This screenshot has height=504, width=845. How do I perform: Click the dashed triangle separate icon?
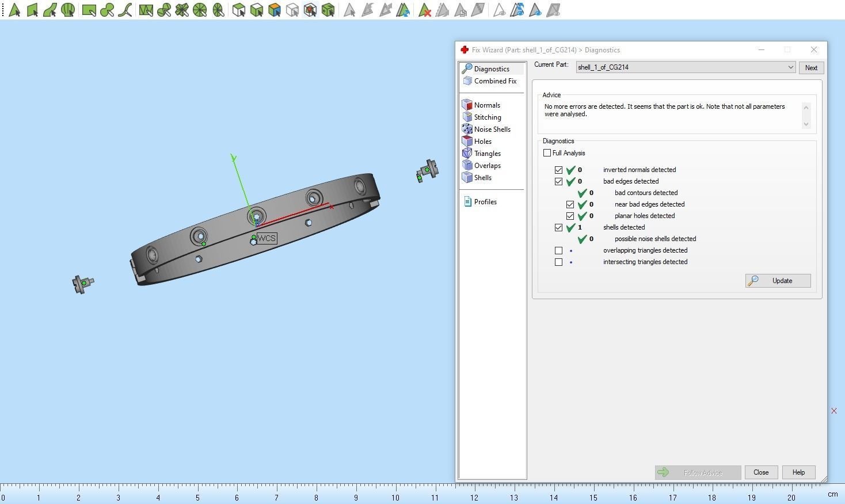click(443, 10)
